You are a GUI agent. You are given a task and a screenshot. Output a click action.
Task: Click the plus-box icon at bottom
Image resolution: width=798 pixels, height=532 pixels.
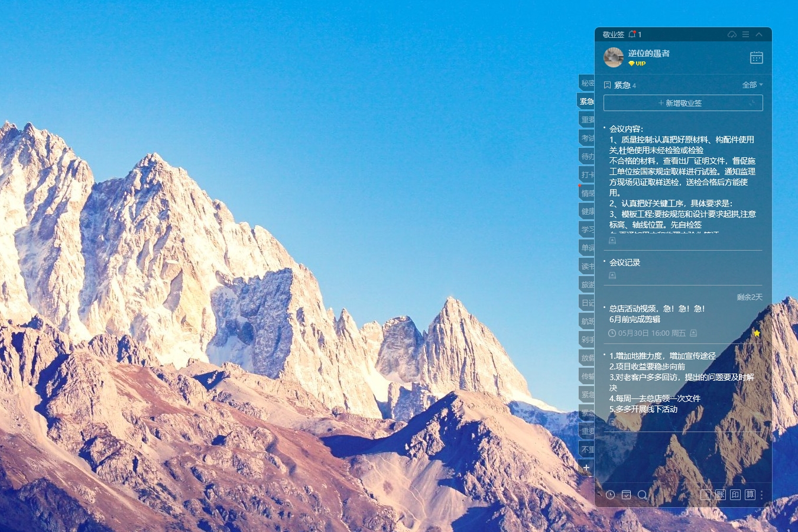tap(706, 495)
